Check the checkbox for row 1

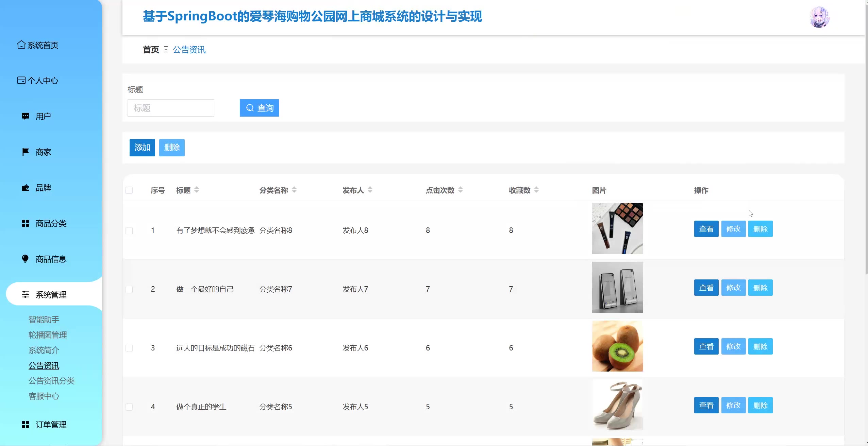point(129,230)
